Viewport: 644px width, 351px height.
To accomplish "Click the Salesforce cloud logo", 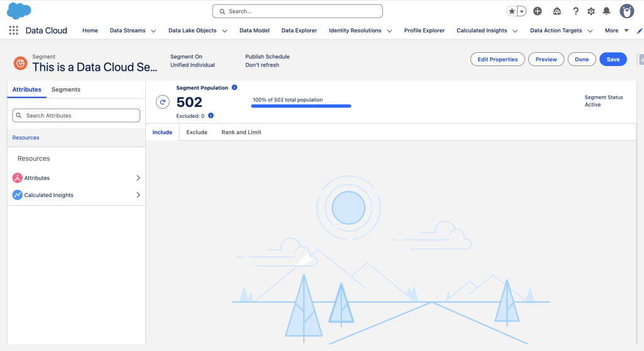I will click(19, 11).
